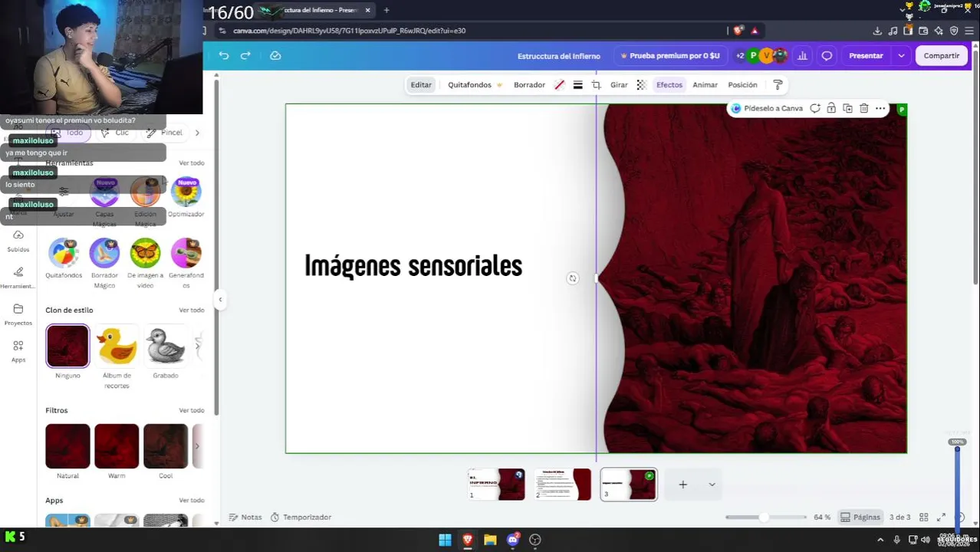Show more selection tabs arrow
The width and height of the screenshot is (980, 552).
pyautogui.click(x=197, y=133)
